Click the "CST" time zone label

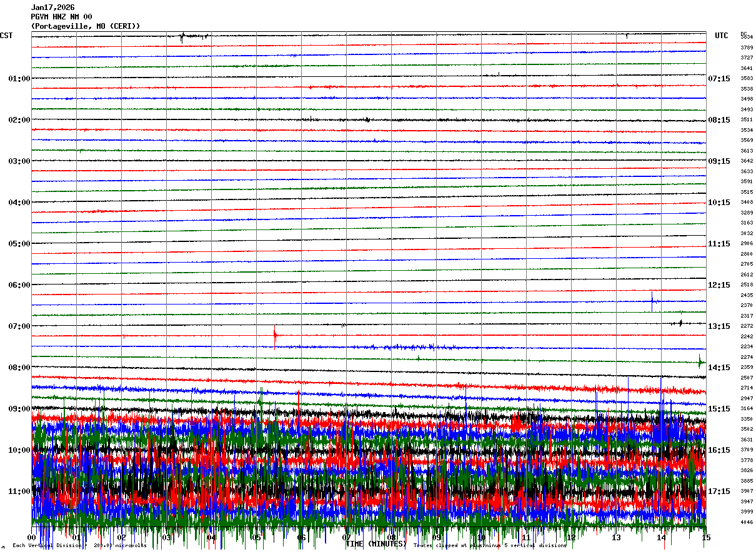[x=6, y=36]
